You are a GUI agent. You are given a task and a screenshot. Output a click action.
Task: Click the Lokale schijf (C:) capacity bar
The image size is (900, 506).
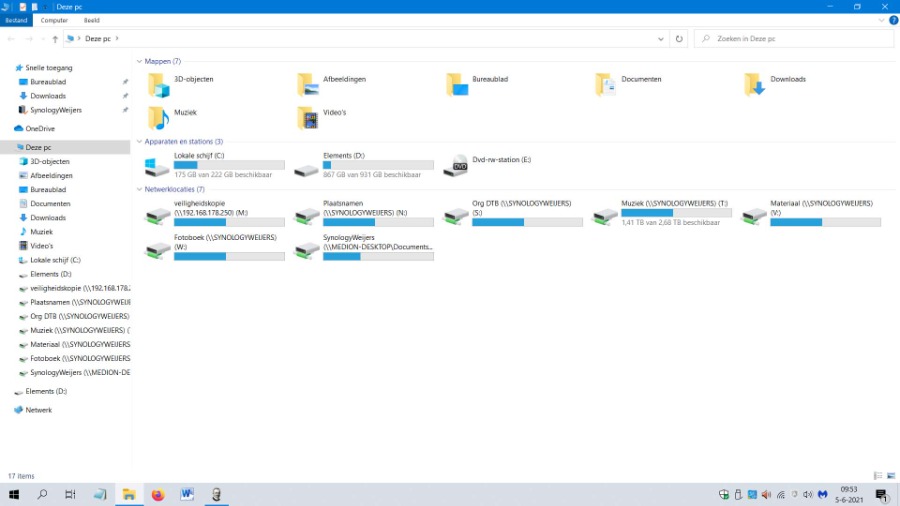[x=228, y=165]
